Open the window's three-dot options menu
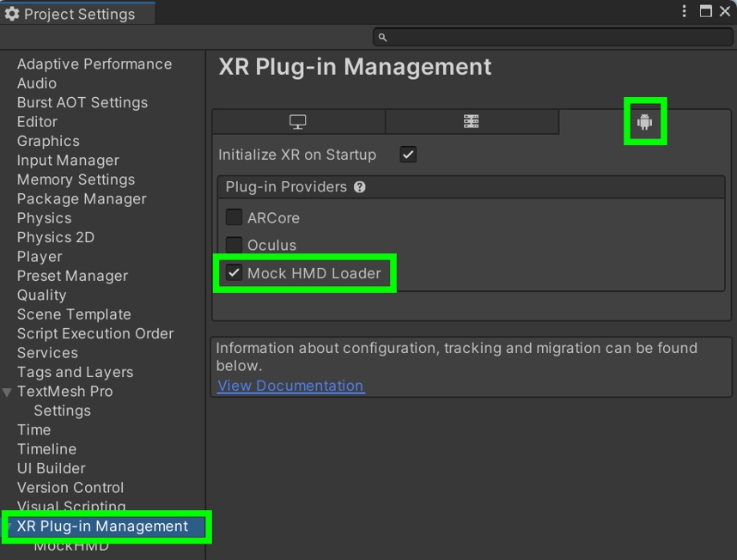This screenshot has width=737, height=560. [x=684, y=11]
